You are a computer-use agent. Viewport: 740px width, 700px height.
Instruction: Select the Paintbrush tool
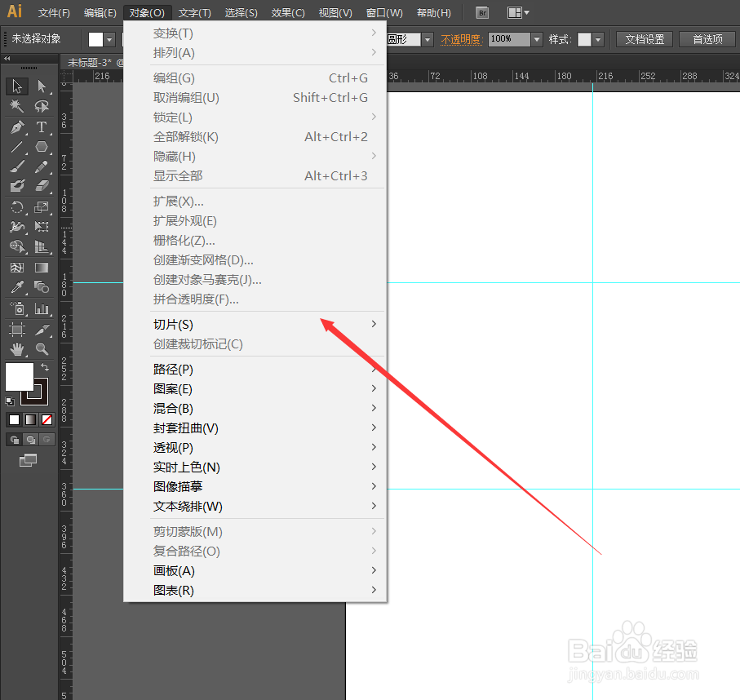[x=17, y=166]
